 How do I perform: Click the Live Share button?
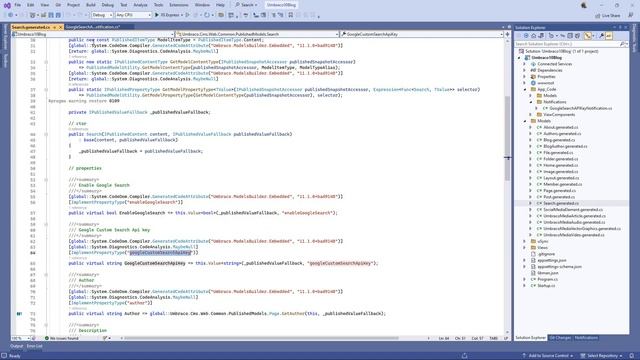608,16
